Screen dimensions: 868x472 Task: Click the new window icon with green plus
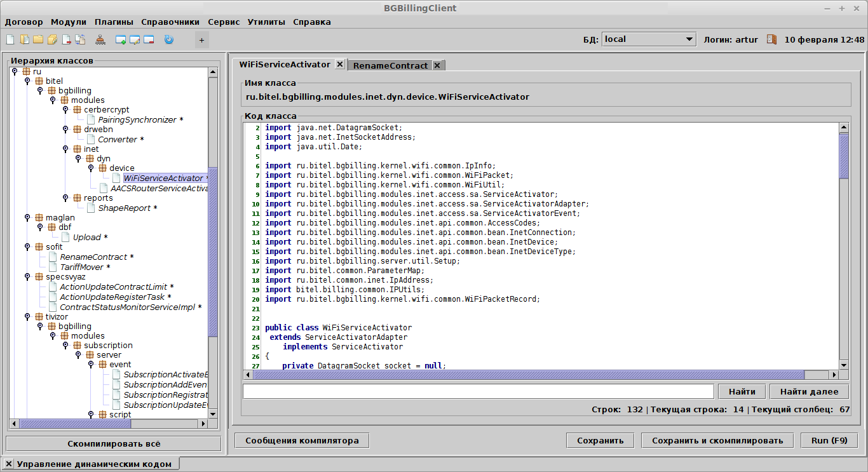[121, 39]
